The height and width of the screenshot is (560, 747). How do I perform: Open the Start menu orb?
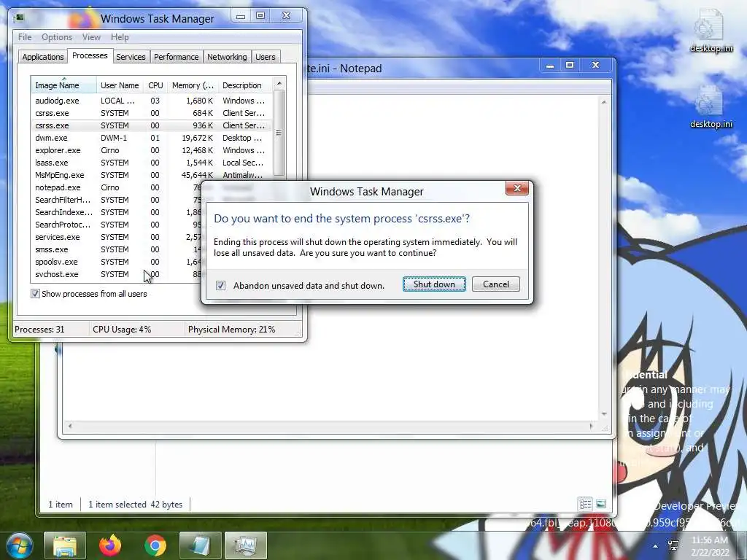[x=19, y=545]
